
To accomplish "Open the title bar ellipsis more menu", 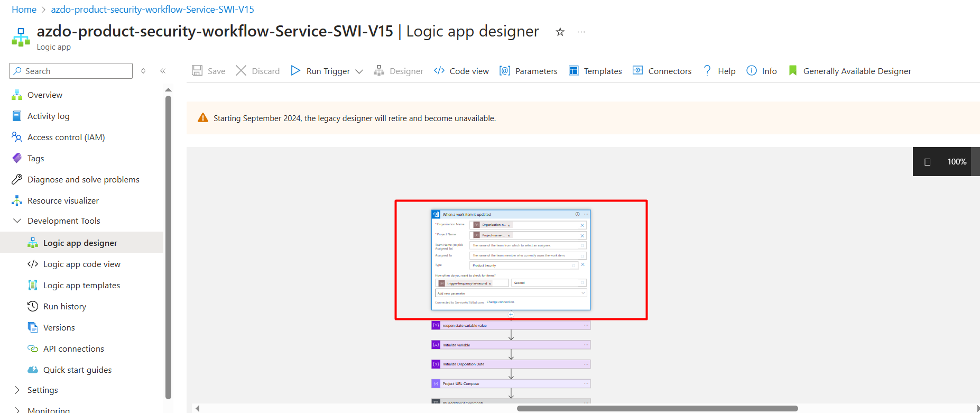I will (x=581, y=32).
